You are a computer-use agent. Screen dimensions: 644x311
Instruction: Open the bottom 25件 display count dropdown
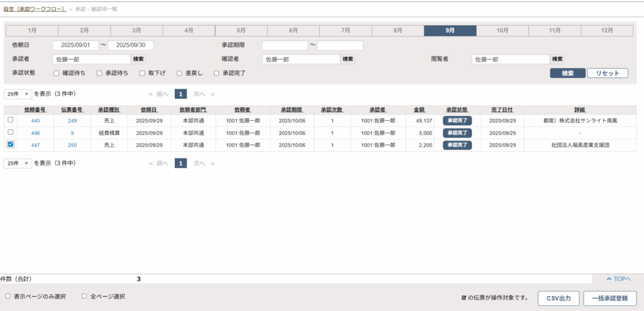pyautogui.click(x=18, y=163)
